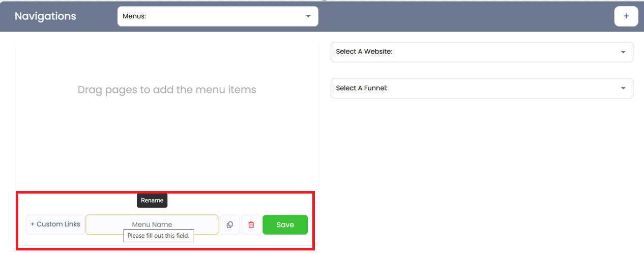Click the "Menus:" label text

click(134, 16)
